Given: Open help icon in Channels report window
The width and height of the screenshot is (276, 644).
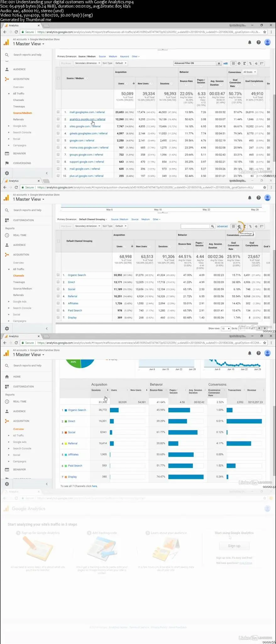Looking at the screenshot, I should (x=258, y=197).
